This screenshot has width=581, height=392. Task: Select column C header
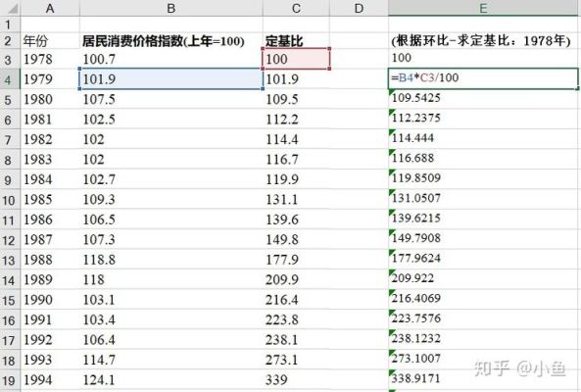tap(296, 8)
